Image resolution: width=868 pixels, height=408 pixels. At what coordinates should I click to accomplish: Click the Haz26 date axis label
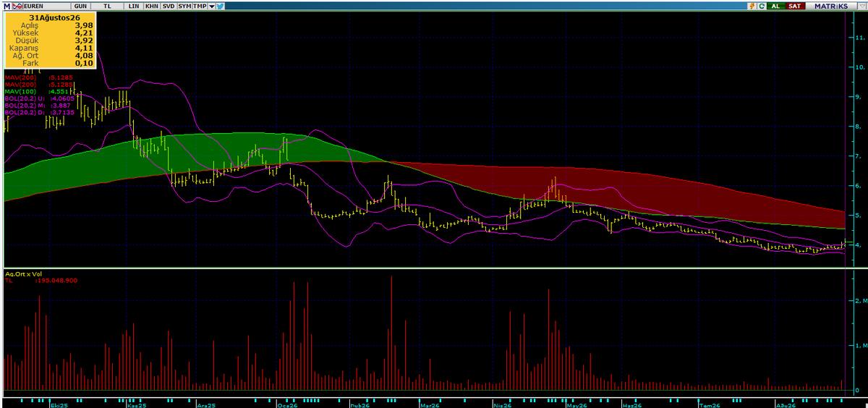pyautogui.click(x=632, y=405)
